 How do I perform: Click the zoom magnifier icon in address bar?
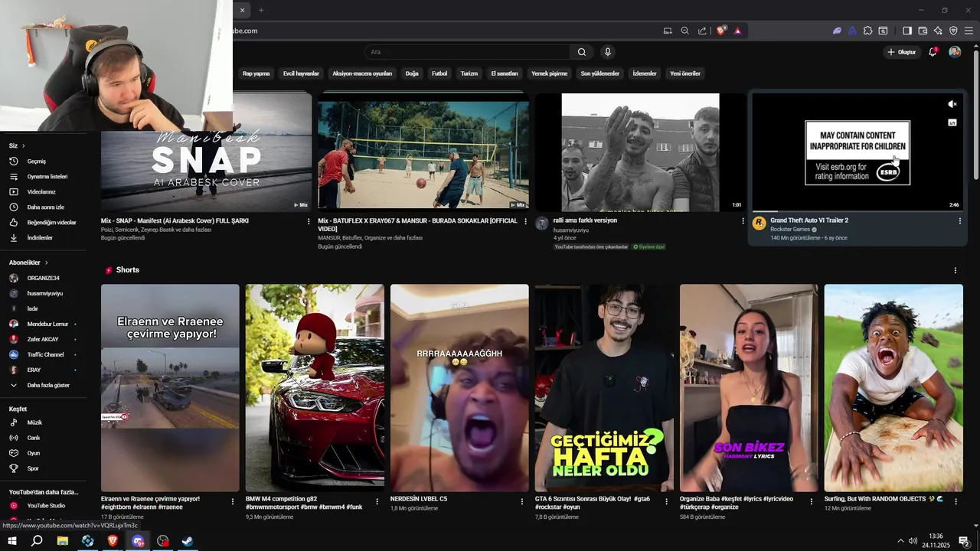[684, 31]
